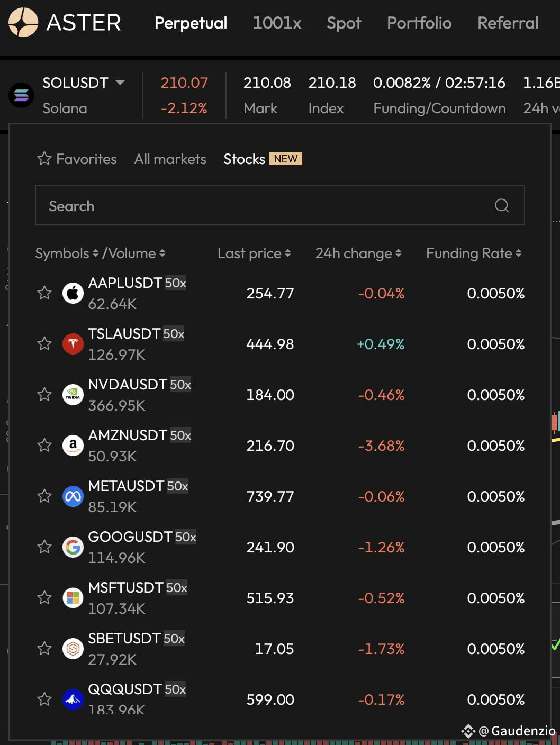Favorite AAPLUSDT with its star

(x=44, y=293)
